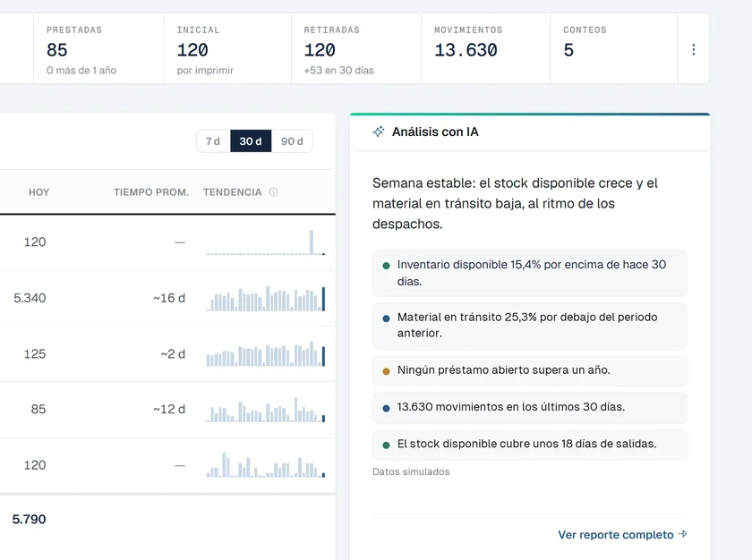Select the 7 d period

pos(213,141)
